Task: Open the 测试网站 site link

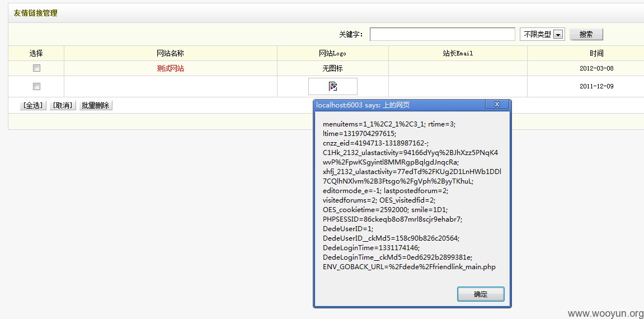Action: (171, 69)
